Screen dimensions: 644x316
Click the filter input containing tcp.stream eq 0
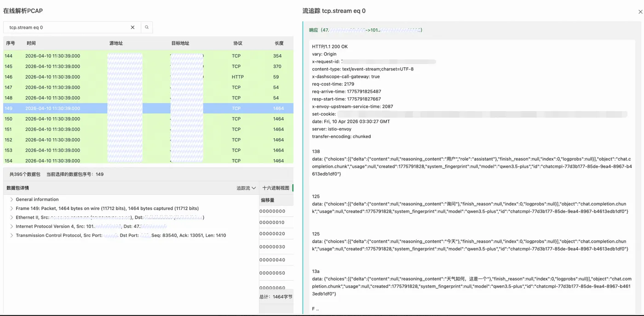[72, 27]
